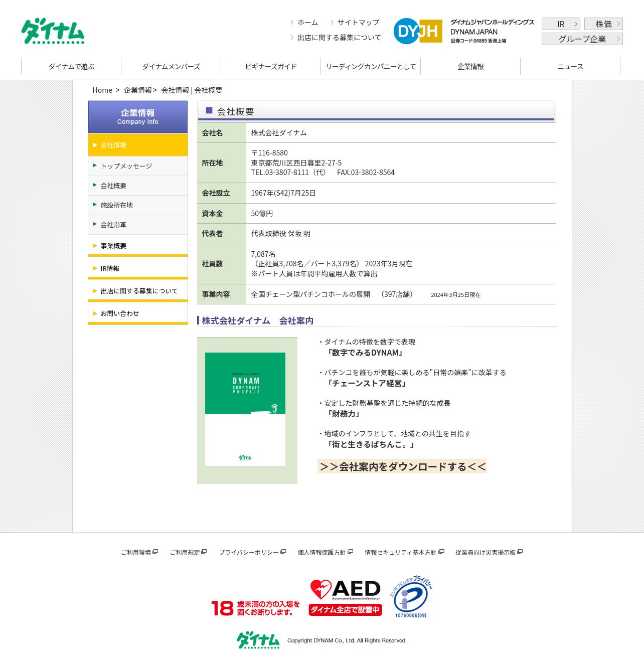The image size is (644, 664).
Task: Click the green ダイナム logo in the header
Action: tap(53, 31)
